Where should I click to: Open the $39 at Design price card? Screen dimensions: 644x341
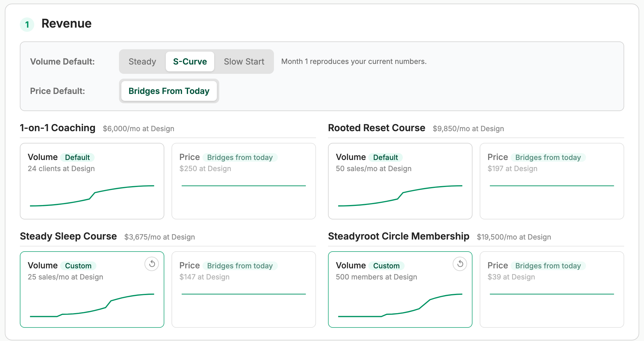[x=552, y=289]
